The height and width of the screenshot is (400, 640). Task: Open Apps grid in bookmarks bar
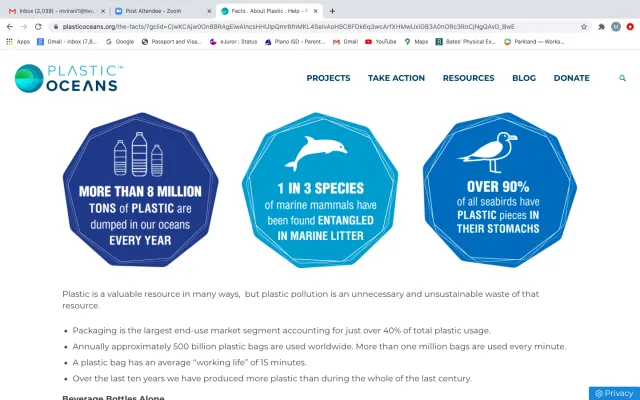click(18, 42)
